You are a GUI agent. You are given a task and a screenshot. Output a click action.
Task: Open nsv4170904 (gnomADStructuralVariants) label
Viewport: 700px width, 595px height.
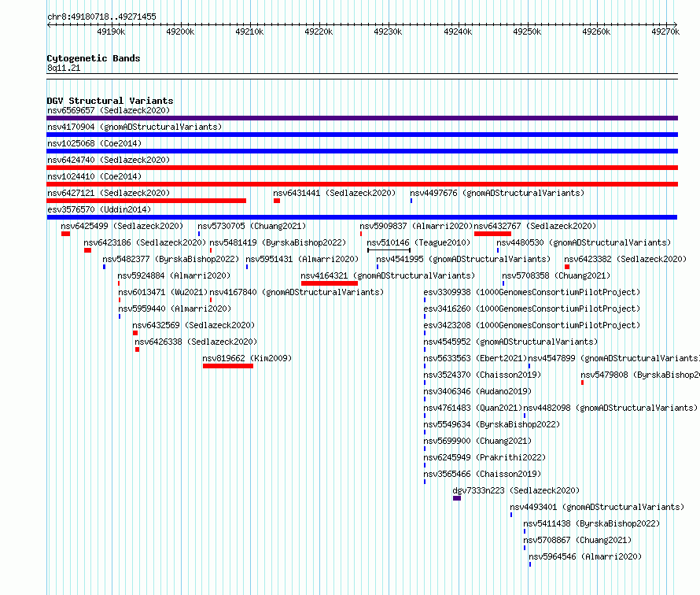pyautogui.click(x=134, y=127)
